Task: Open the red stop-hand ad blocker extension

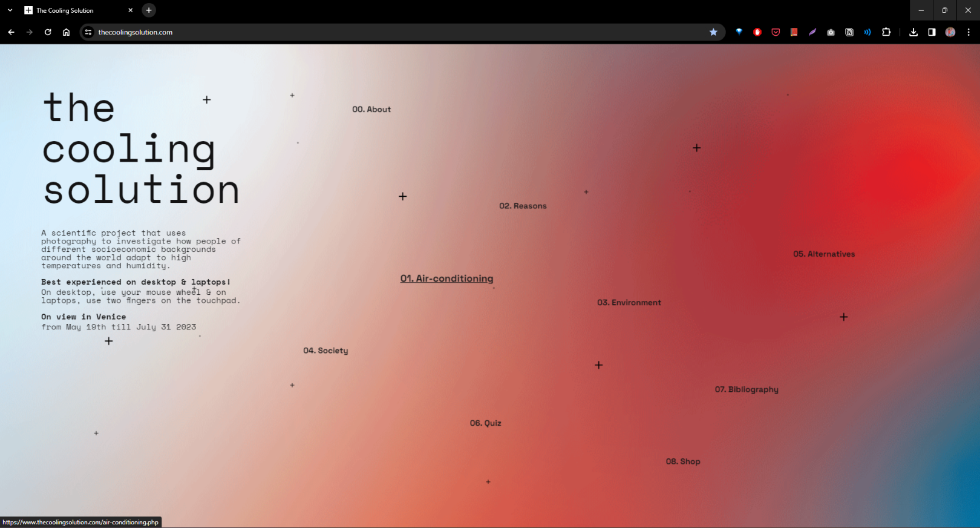Action: pyautogui.click(x=757, y=32)
